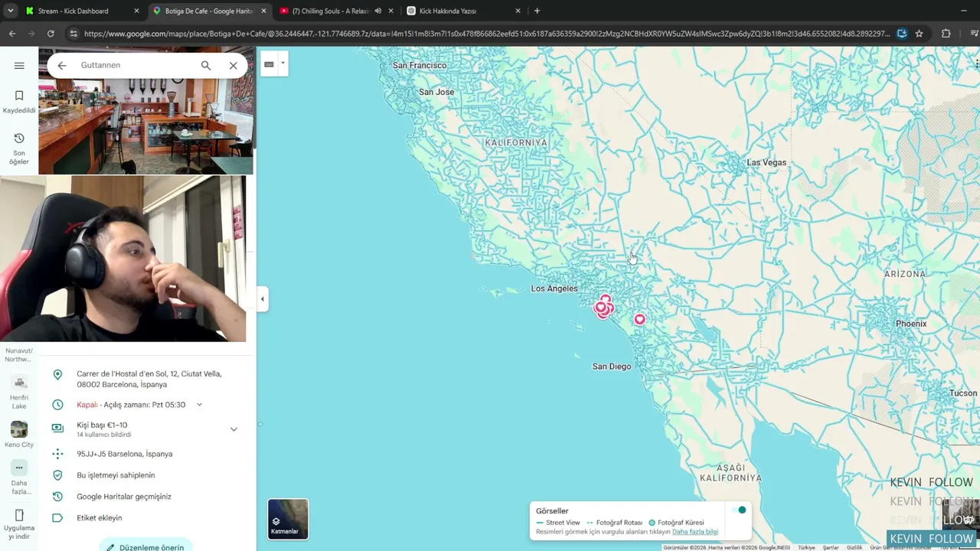Viewport: 980px width, 551px height.
Task: Select Bu işletmeyi sahiplenin
Action: pyautogui.click(x=116, y=475)
